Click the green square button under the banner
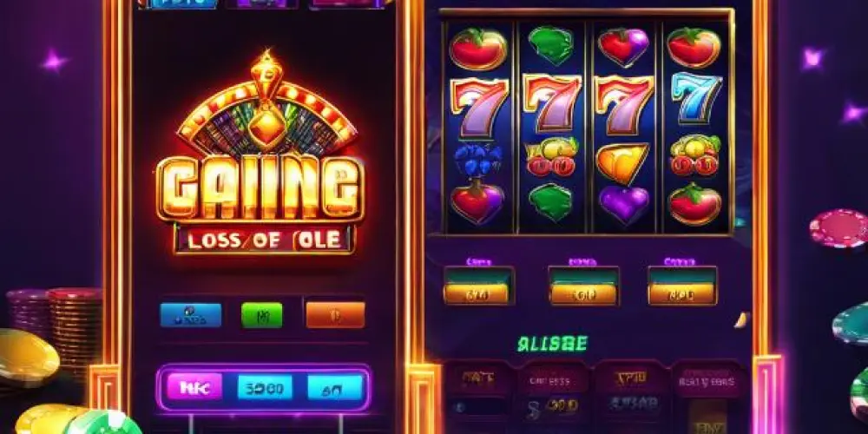The width and height of the screenshot is (868, 434). pos(262,315)
